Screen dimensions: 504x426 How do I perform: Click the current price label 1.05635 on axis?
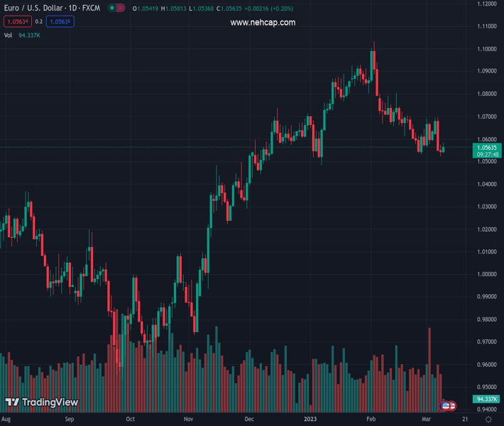(488, 147)
